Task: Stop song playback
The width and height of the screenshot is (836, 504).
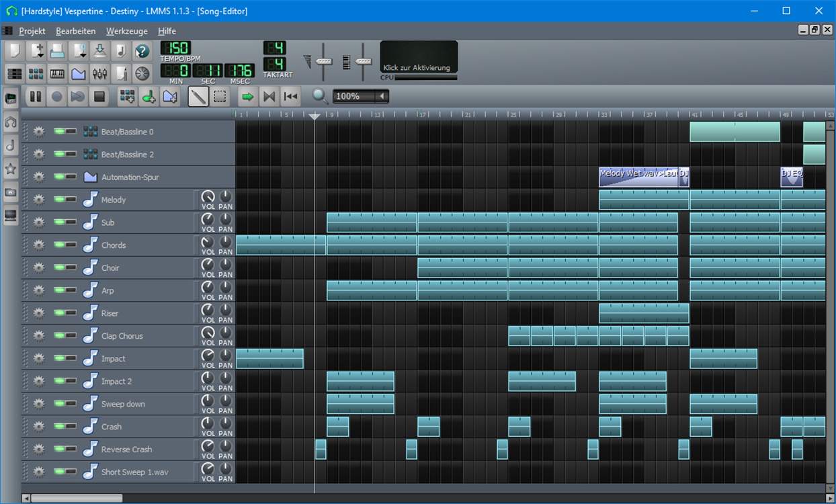Action: pos(99,97)
